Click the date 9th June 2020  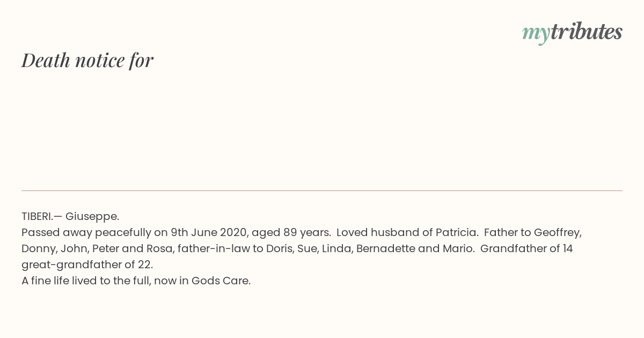[x=208, y=232]
